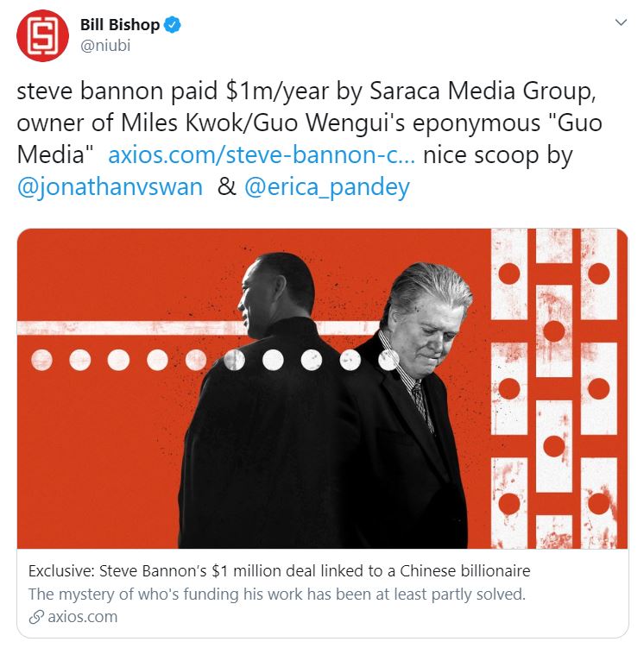Click the axios.com domain in card footer
The width and height of the screenshot is (644, 648).
pos(83,617)
